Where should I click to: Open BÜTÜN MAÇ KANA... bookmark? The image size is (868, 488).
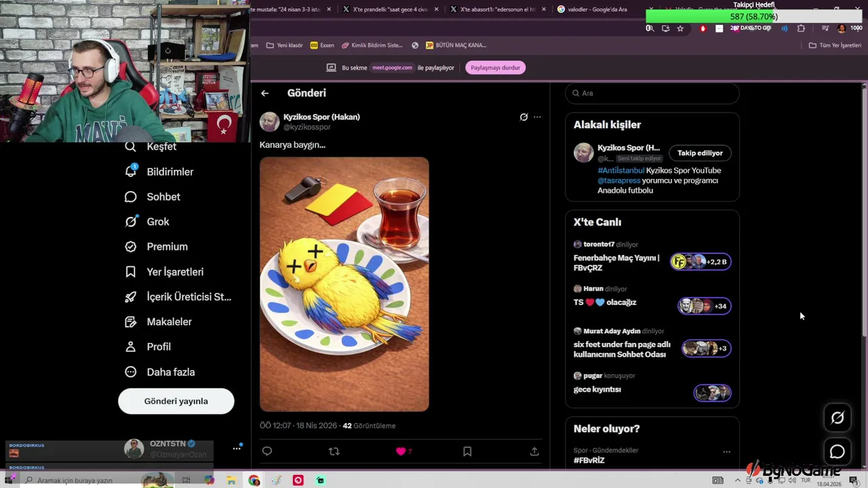456,45
